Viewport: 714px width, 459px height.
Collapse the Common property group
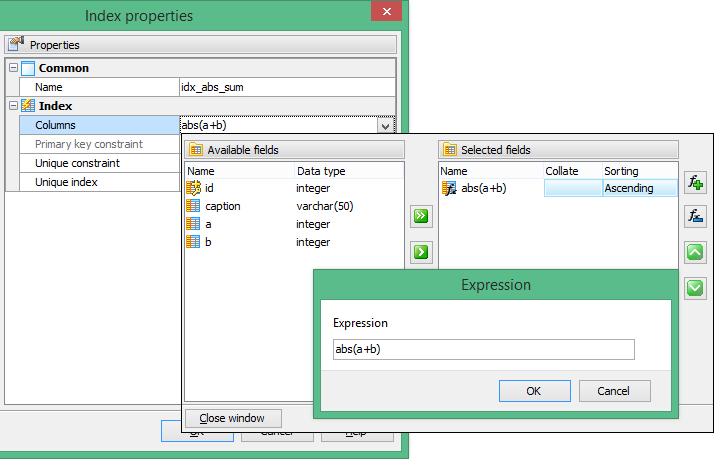click(13, 68)
